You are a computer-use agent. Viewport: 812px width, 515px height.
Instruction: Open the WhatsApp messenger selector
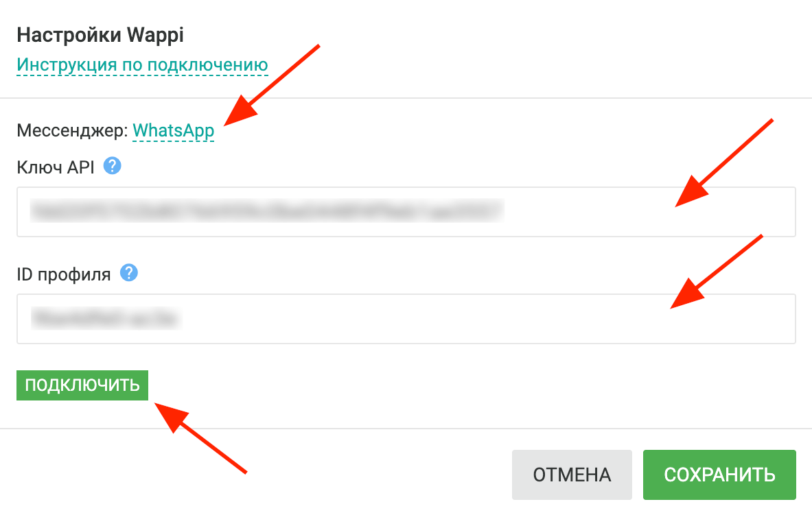(x=174, y=130)
